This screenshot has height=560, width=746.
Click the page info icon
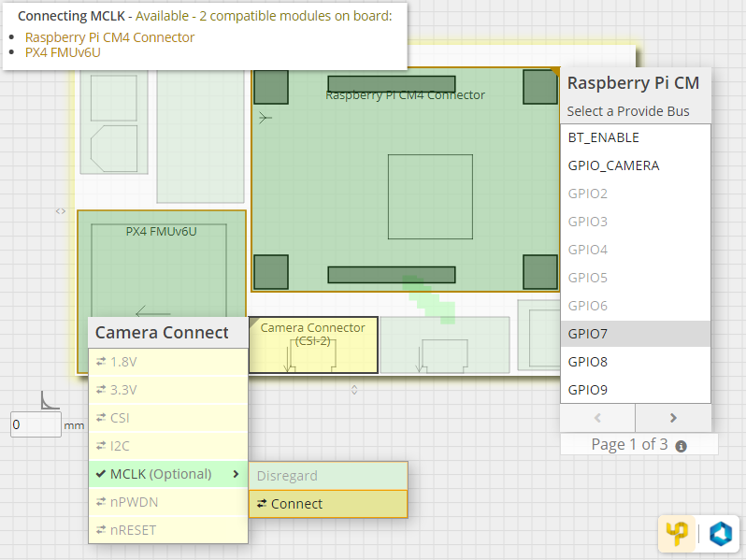681,446
